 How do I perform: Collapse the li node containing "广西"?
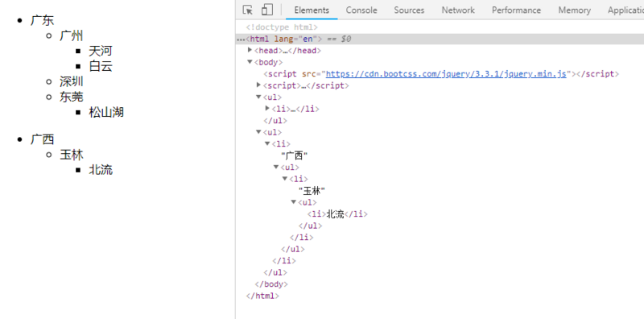pyautogui.click(x=267, y=143)
